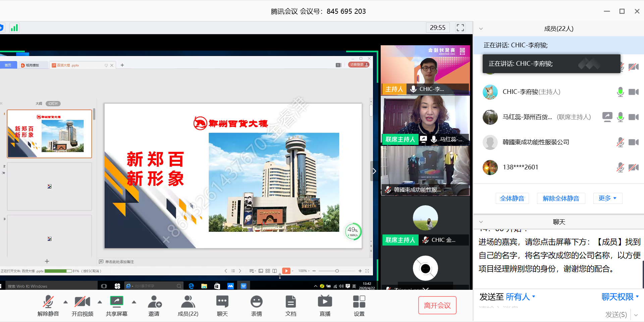The image size is (644, 322).
Task: Switch to the 首页 tab in WPS
Action: point(8,65)
